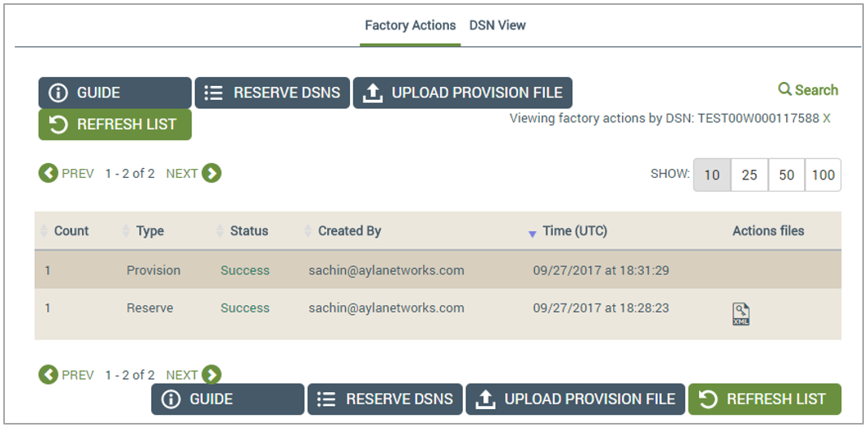Go to previous page using top arrow
The height and width of the screenshot is (427, 868).
(x=48, y=173)
